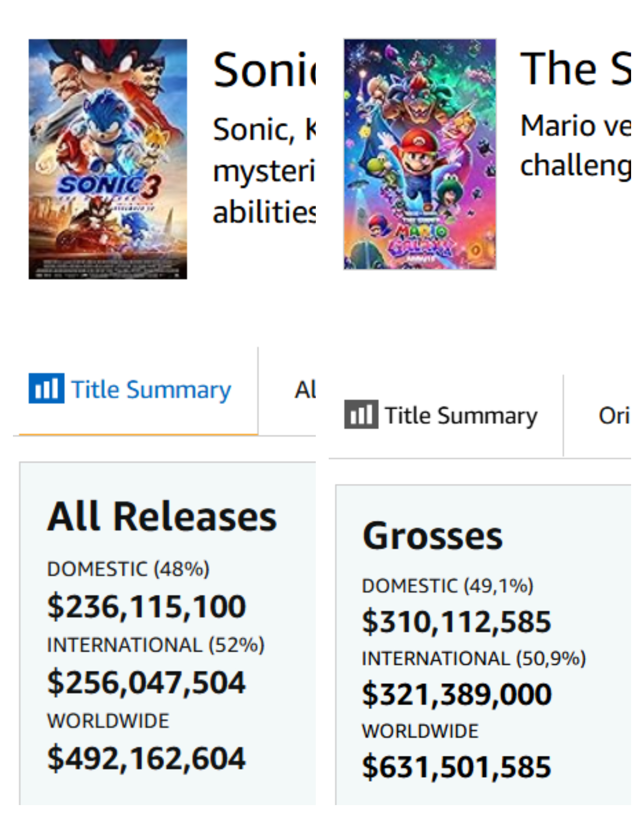
Task: Click the Sonic movie title heading
Action: [x=264, y=70]
